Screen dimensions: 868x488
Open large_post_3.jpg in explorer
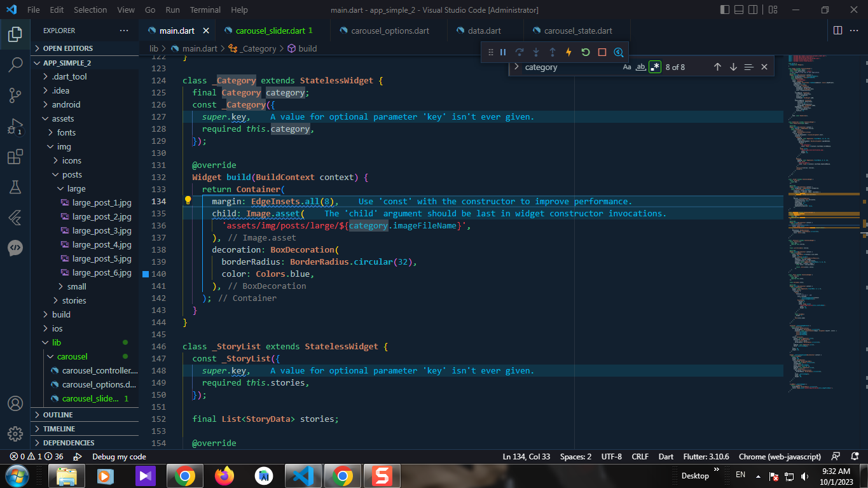[x=85, y=230]
